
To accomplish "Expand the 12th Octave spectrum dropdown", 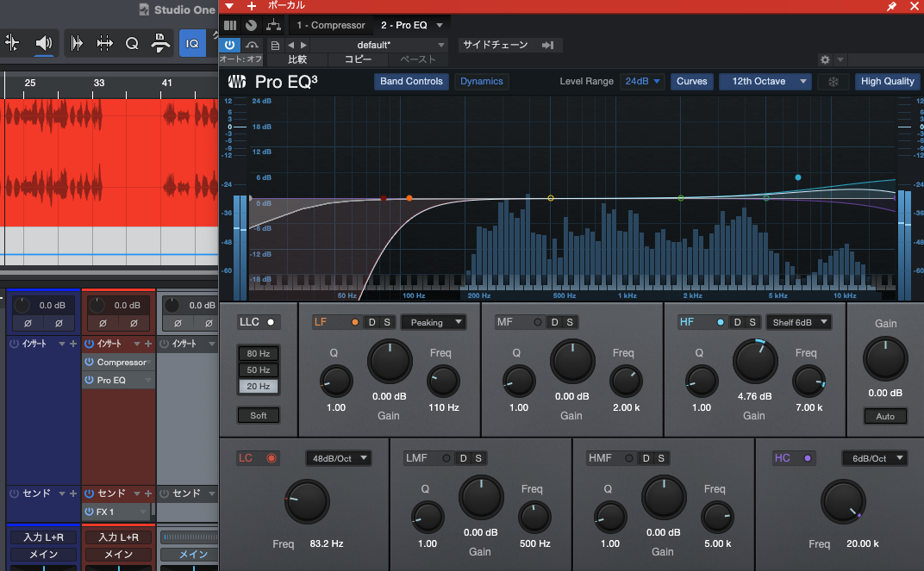I will (x=765, y=82).
